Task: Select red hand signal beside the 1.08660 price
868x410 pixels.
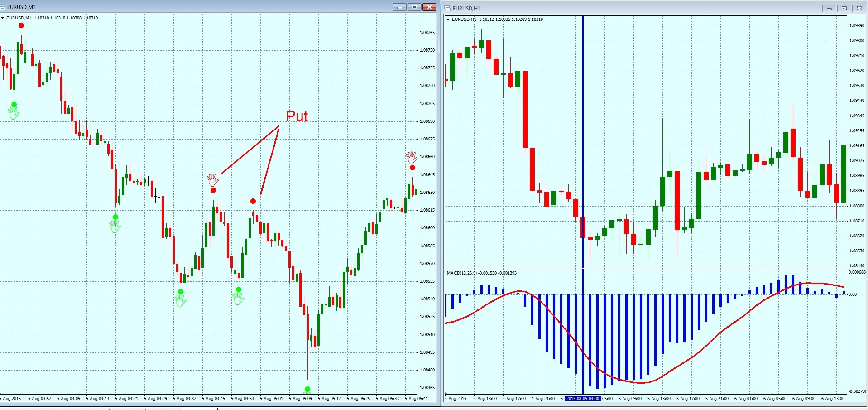Action: click(x=411, y=158)
